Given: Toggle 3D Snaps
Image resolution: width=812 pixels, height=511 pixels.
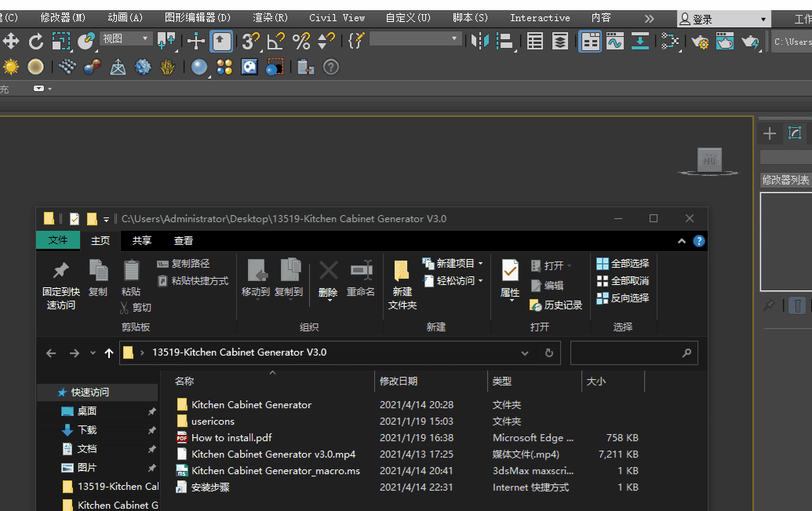Looking at the screenshot, I should (250, 41).
